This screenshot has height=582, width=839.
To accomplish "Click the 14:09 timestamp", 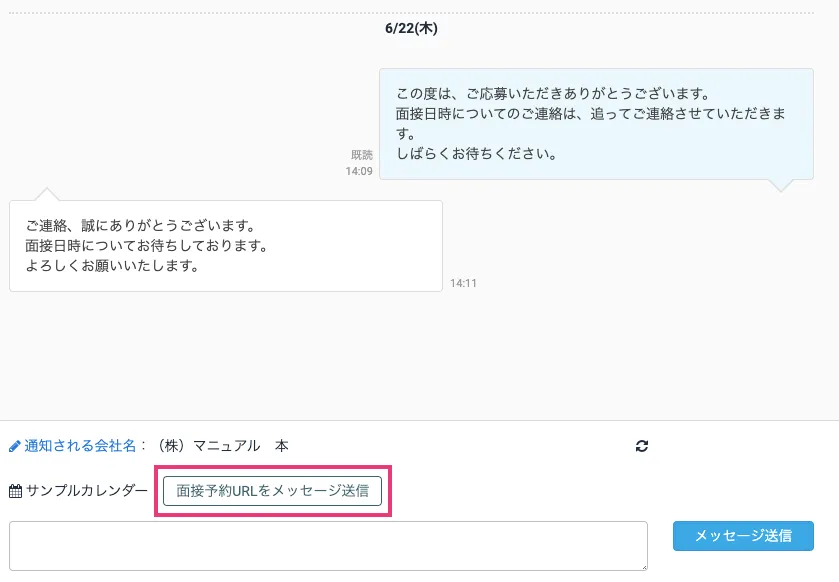I will (x=359, y=171).
